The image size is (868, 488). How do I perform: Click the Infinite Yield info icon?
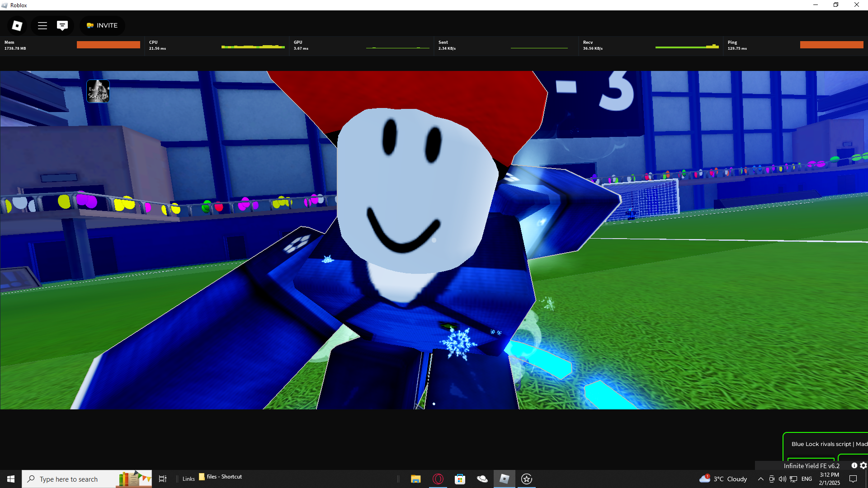(854, 465)
